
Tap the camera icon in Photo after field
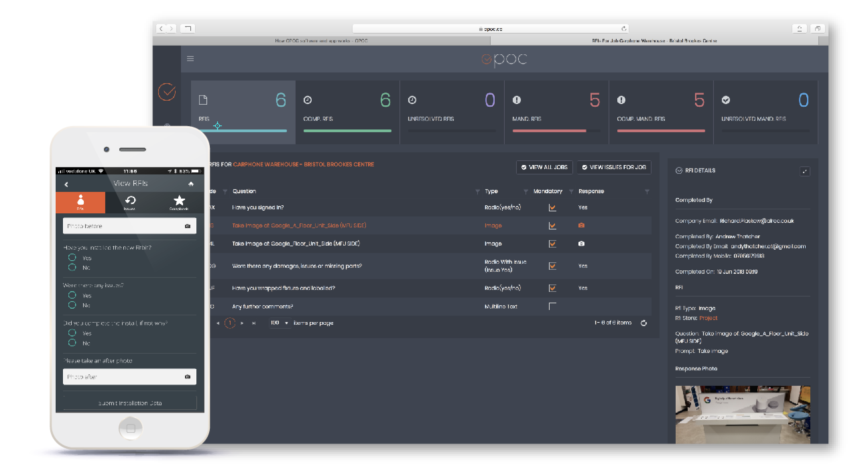(x=188, y=376)
